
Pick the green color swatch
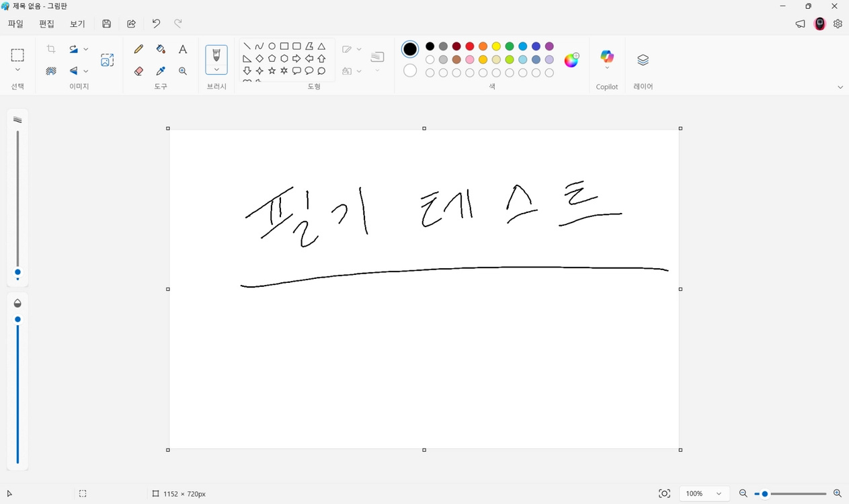[510, 46]
